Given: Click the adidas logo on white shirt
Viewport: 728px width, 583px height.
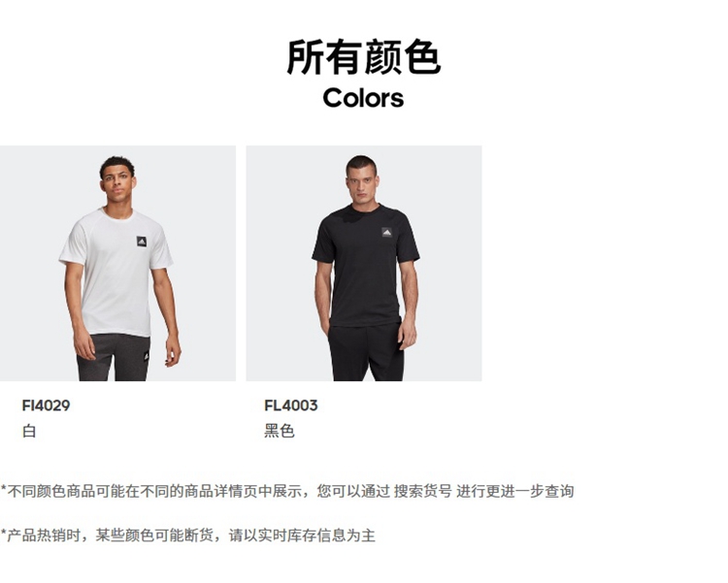Looking at the screenshot, I should pyautogui.click(x=142, y=242).
